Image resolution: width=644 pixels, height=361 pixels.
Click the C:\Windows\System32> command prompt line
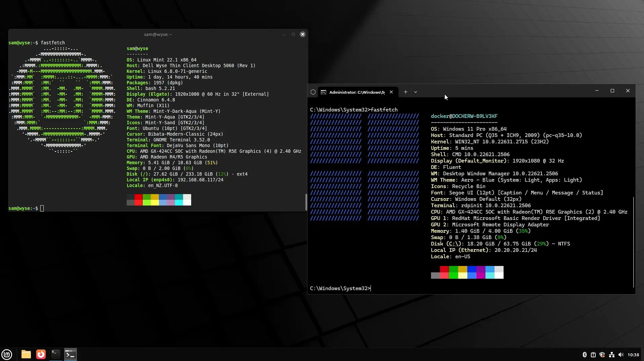coord(340,288)
